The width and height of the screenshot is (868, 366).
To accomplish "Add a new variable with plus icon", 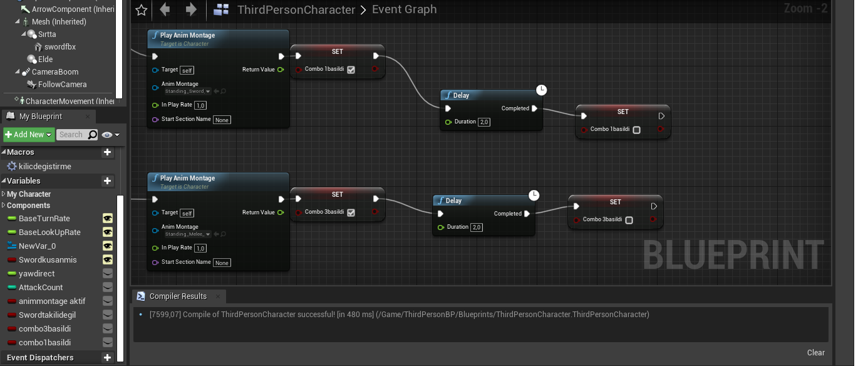I will tap(107, 181).
